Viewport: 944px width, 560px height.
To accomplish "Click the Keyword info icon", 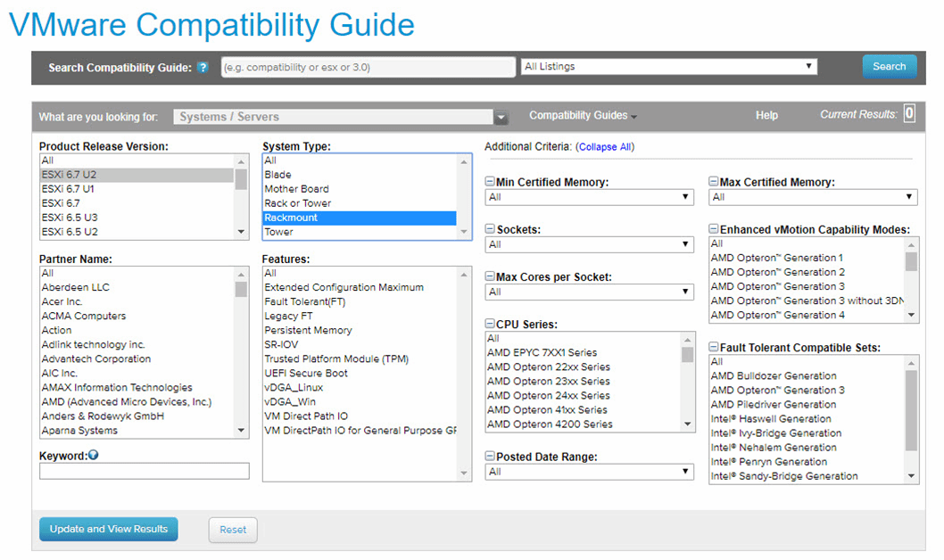I will tap(93, 455).
